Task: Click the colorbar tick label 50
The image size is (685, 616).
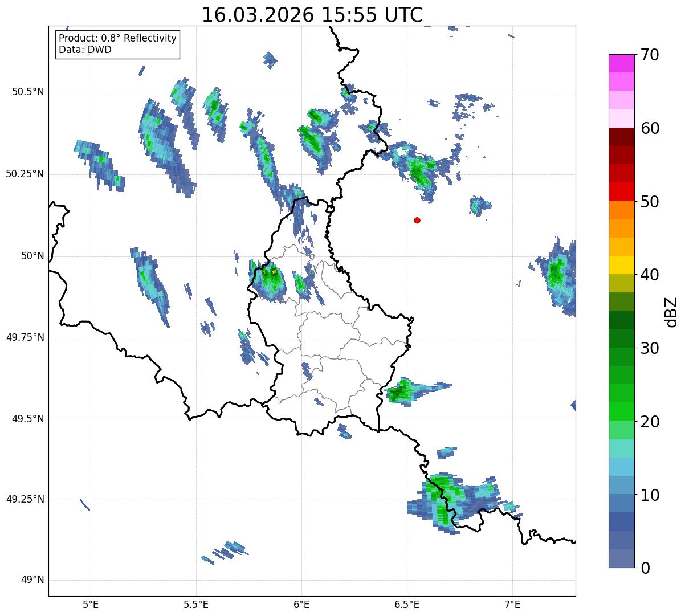Action: click(x=650, y=202)
